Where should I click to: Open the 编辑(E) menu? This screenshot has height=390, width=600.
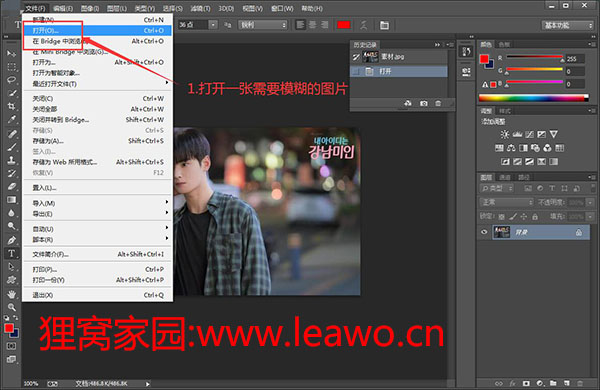click(63, 8)
